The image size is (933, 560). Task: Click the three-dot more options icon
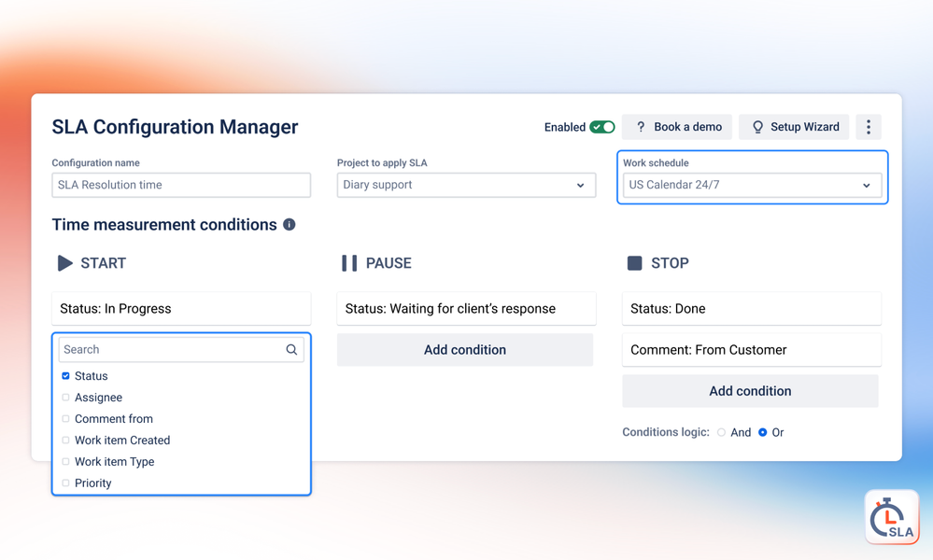[869, 127]
